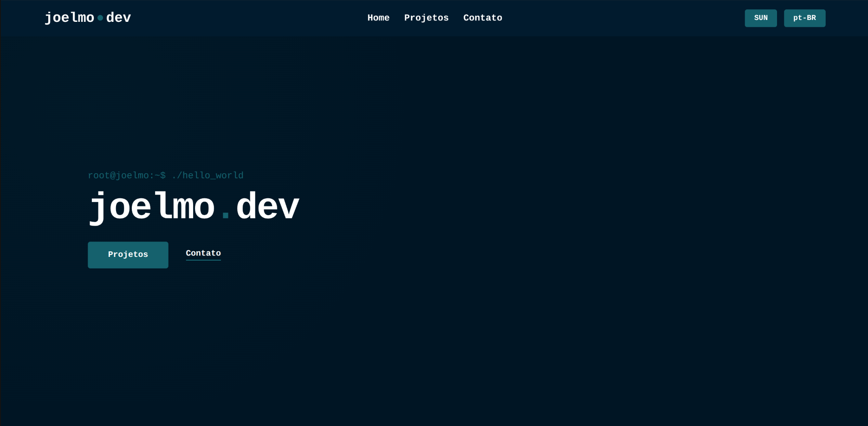Click the word 'dev' in the hero heading

tap(268, 206)
